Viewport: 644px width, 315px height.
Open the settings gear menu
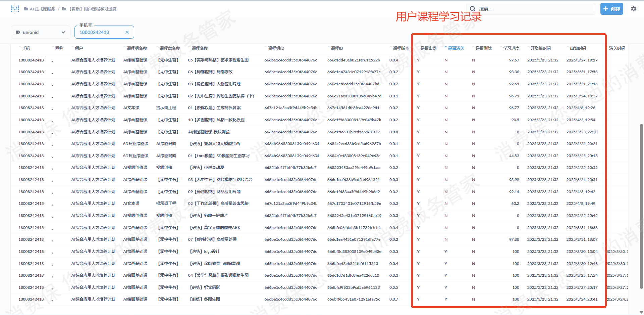point(633,9)
